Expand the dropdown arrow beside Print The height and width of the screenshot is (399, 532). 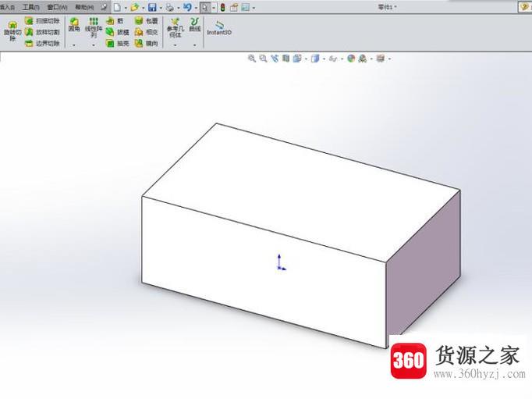[x=179, y=8]
